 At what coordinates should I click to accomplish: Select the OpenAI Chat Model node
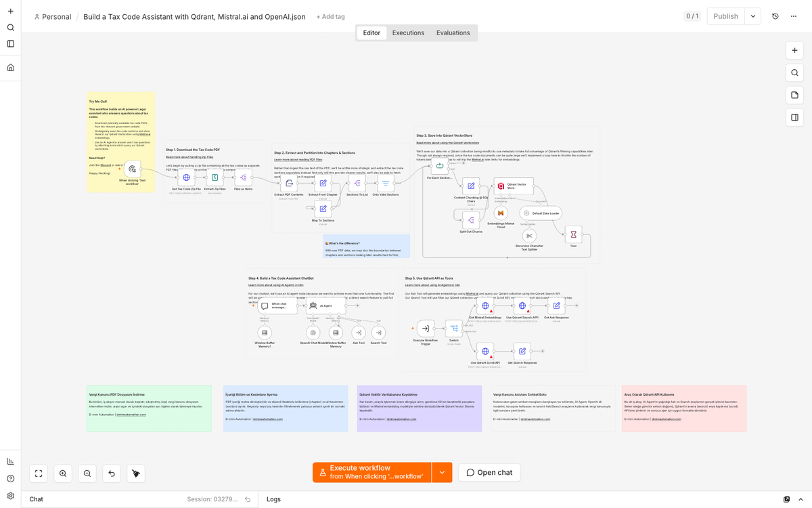pyautogui.click(x=313, y=333)
